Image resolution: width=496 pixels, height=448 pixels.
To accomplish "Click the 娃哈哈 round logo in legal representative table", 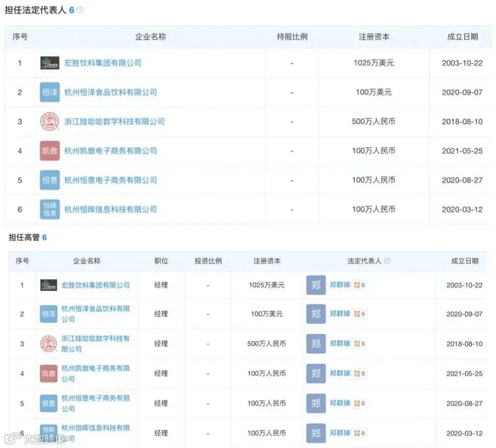I will [50, 121].
